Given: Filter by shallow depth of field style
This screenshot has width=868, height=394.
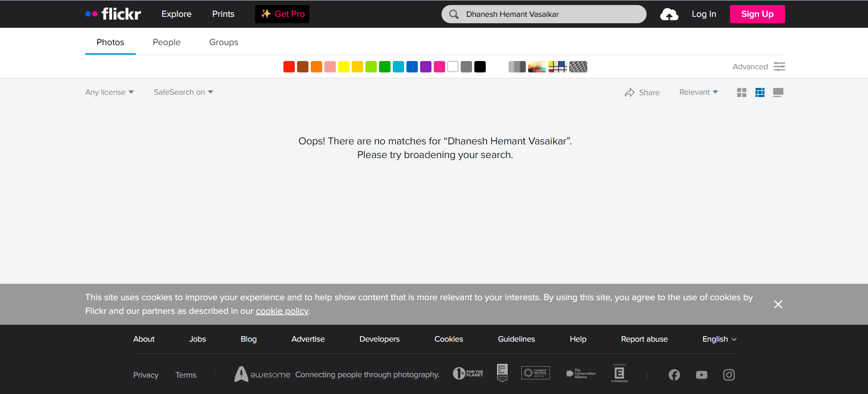Looking at the screenshot, I should [x=537, y=67].
